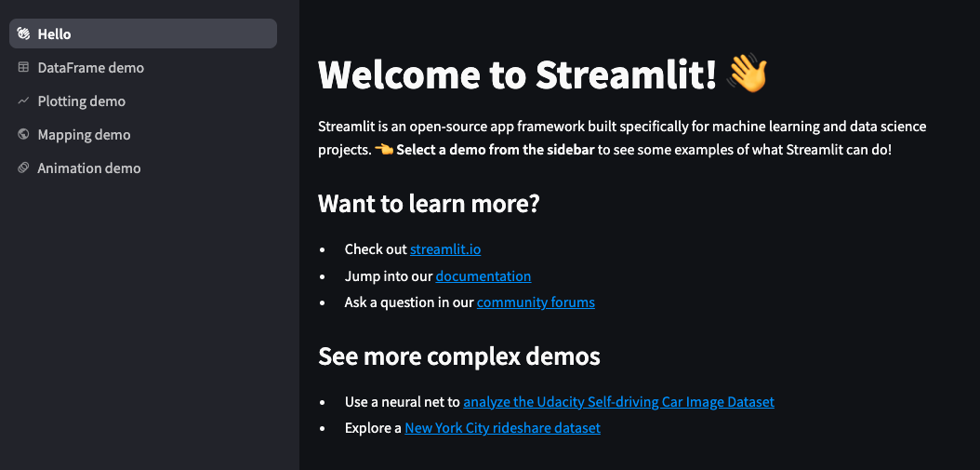Viewport: 980px width, 470px height.
Task: Click the table icon beside DataFrame demo
Action: [x=24, y=68]
